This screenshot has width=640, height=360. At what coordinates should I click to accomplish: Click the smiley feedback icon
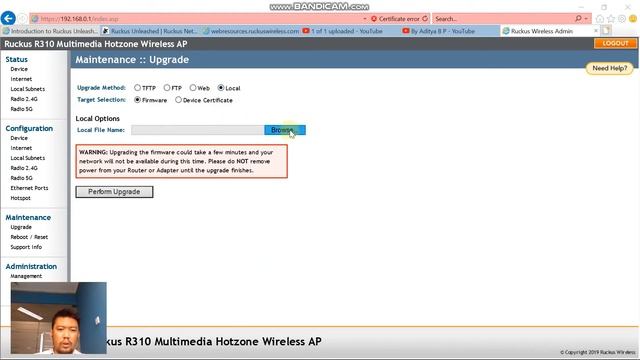click(x=633, y=19)
